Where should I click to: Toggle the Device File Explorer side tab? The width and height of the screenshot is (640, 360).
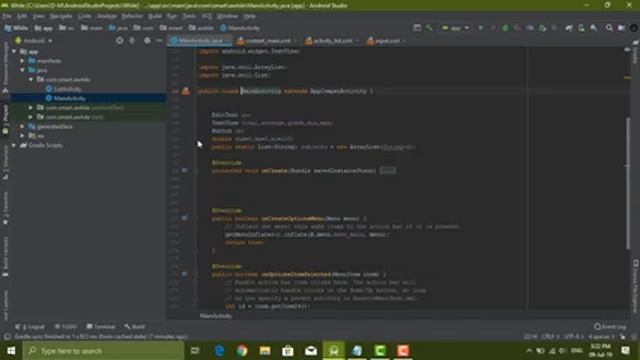[635, 288]
